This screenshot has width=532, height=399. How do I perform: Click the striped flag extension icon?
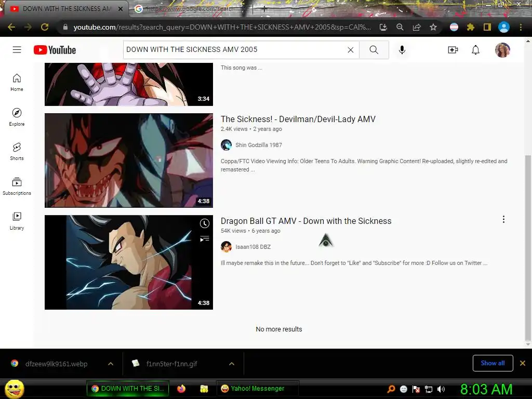(454, 27)
